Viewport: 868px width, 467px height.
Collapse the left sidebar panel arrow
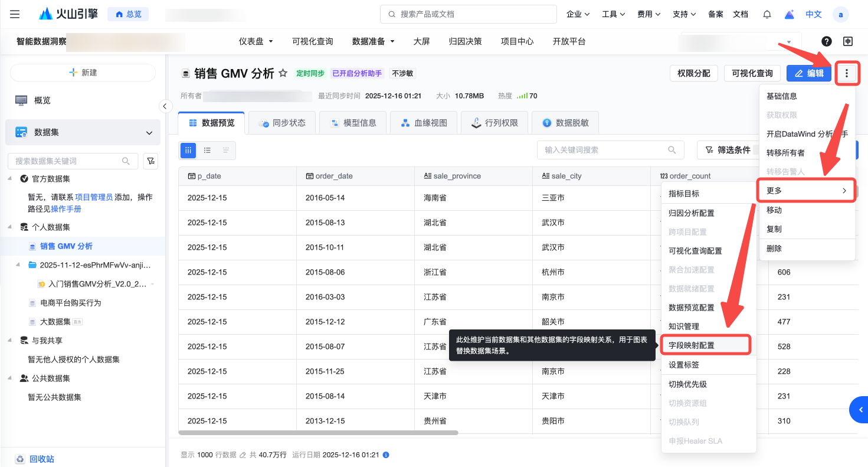[165, 106]
